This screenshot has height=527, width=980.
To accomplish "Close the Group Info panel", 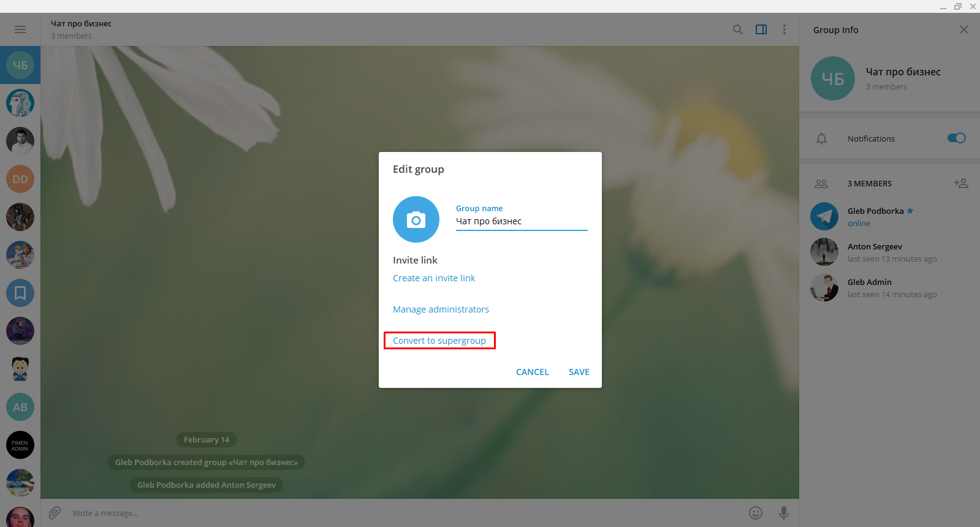I will point(964,29).
